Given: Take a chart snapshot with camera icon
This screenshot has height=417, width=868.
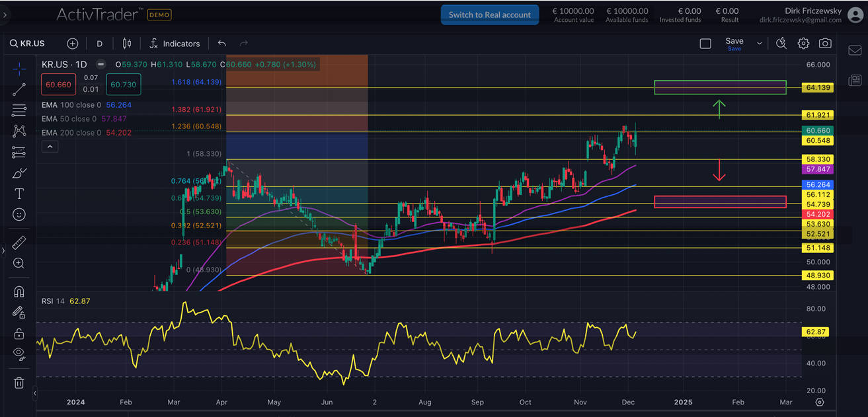Looking at the screenshot, I should (825, 44).
